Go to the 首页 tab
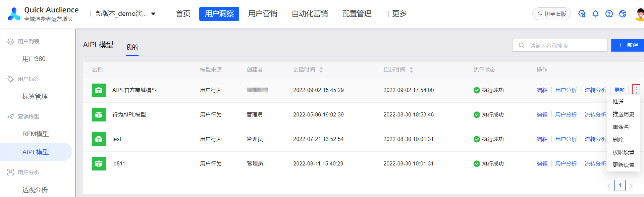 (x=183, y=14)
